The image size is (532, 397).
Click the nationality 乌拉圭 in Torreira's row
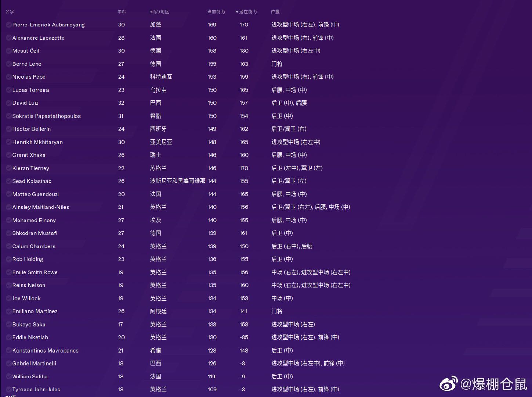point(158,90)
